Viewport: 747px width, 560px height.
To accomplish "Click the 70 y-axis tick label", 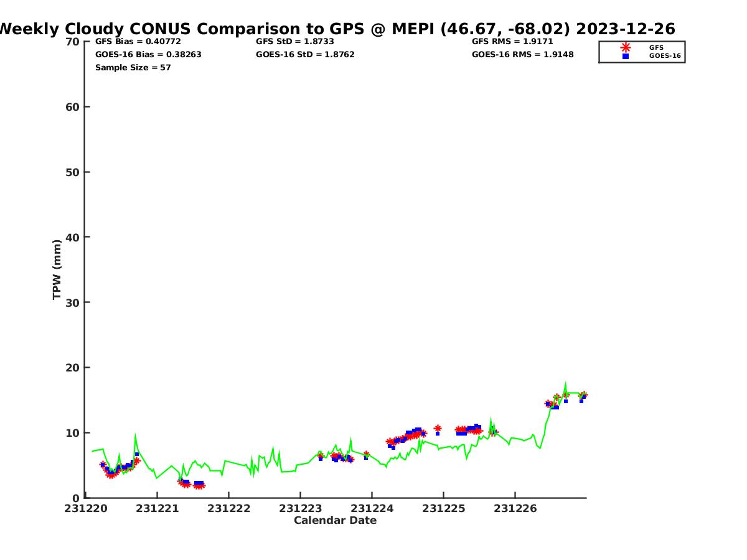I will click(x=73, y=42).
